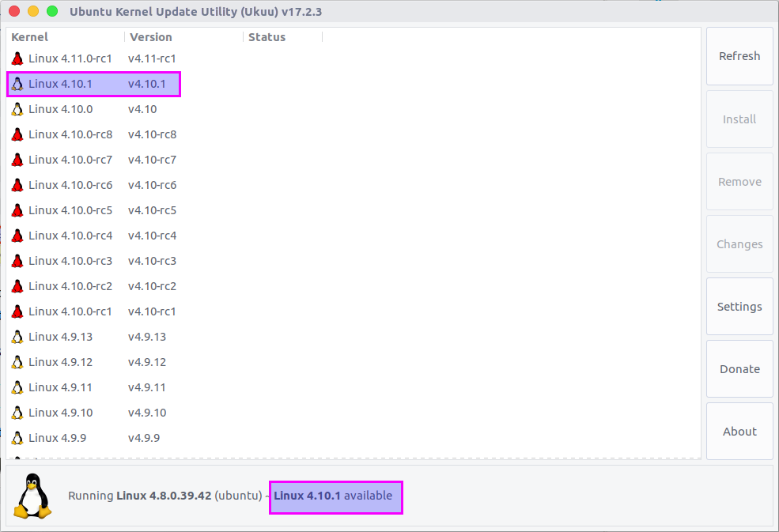Viewport: 779px width, 532px height.
Task: Select the 'Linux 4.9.12' kernel name
Action: [61, 363]
